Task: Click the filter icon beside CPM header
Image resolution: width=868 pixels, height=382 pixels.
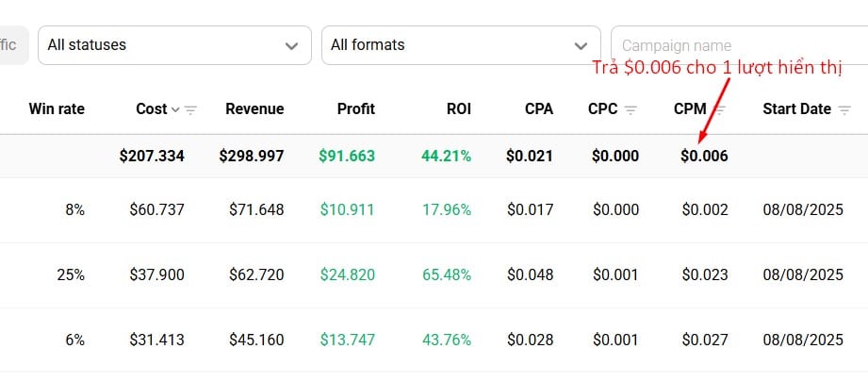Action: coord(719,110)
